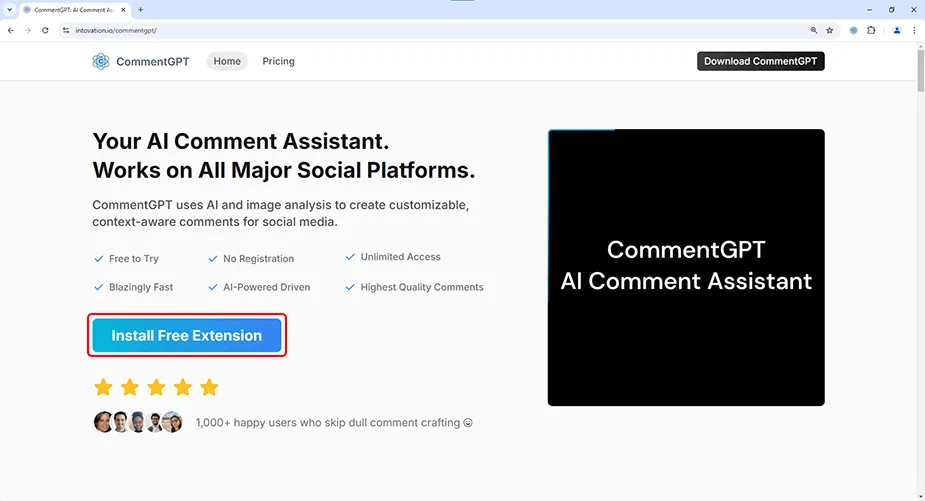Open the tab search dropdown arrow
925x501 pixels.
(9, 9)
